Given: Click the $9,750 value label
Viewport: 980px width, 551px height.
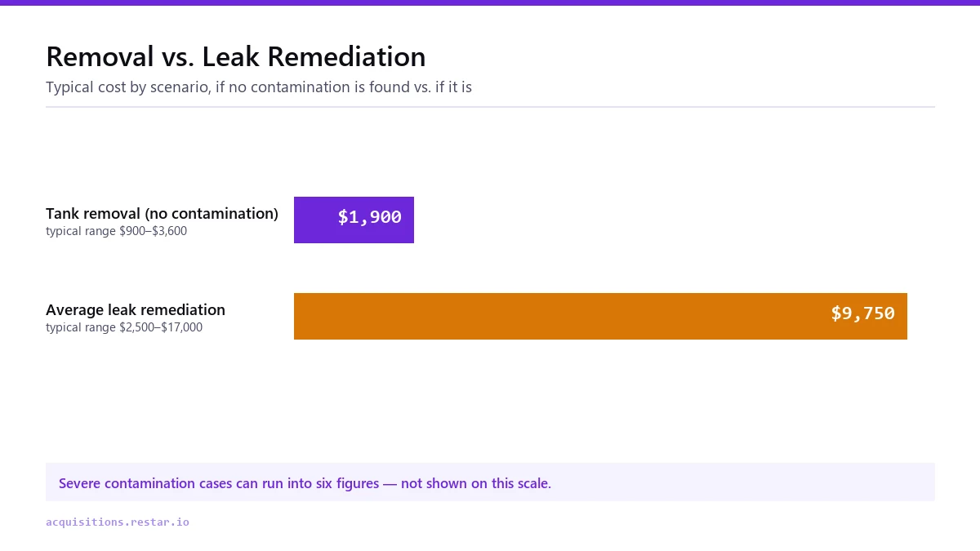Looking at the screenshot, I should [863, 313].
